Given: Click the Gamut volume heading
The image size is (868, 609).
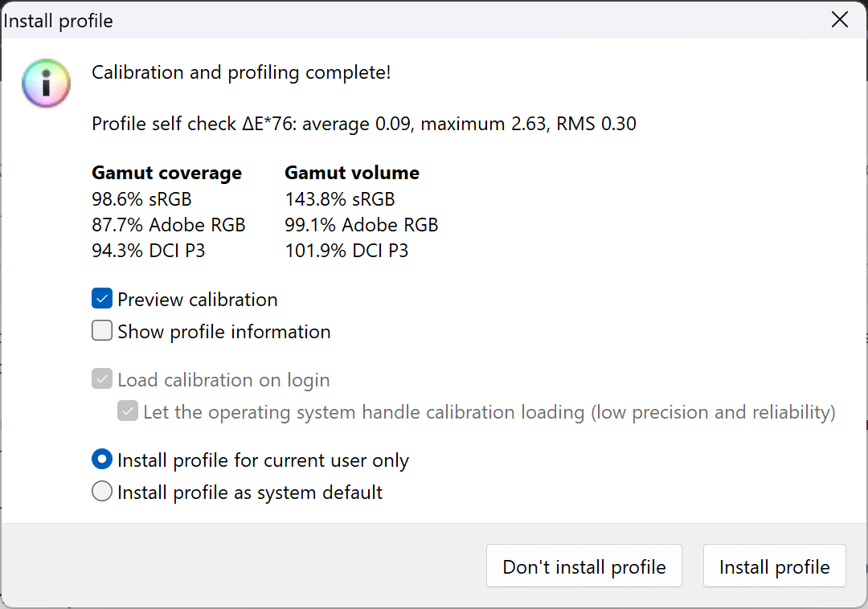Looking at the screenshot, I should click(352, 173).
